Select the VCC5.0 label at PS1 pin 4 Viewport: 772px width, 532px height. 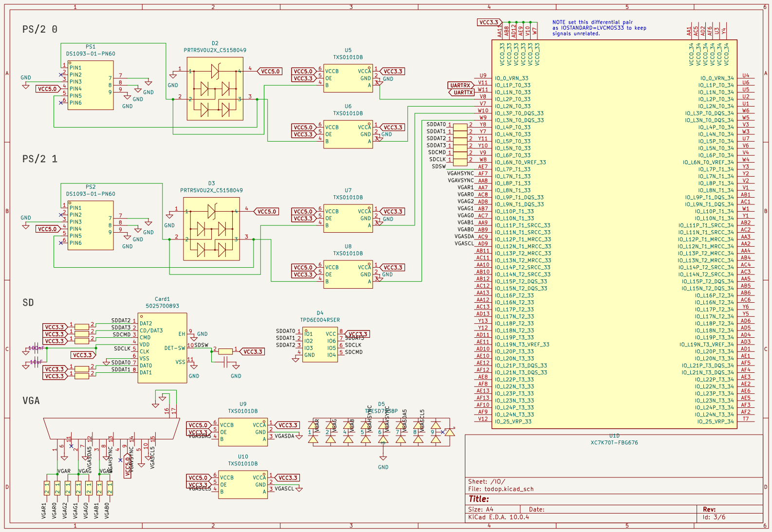(48, 89)
